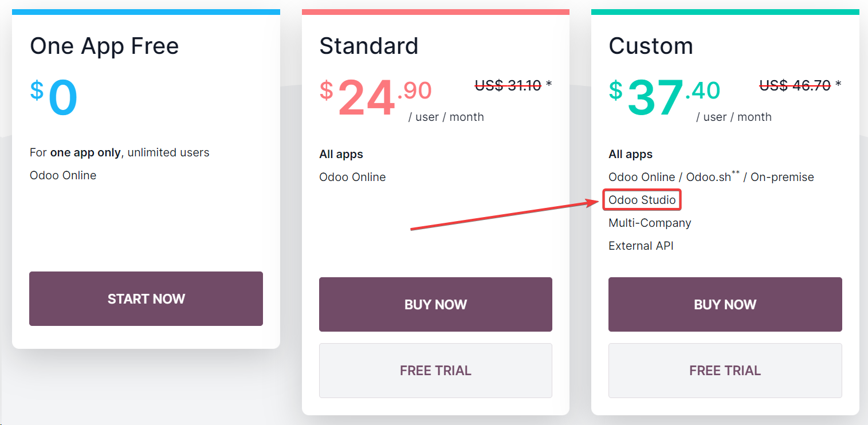The width and height of the screenshot is (868, 425).
Task: Click BUY NOW under Standard plan
Action: click(x=435, y=304)
